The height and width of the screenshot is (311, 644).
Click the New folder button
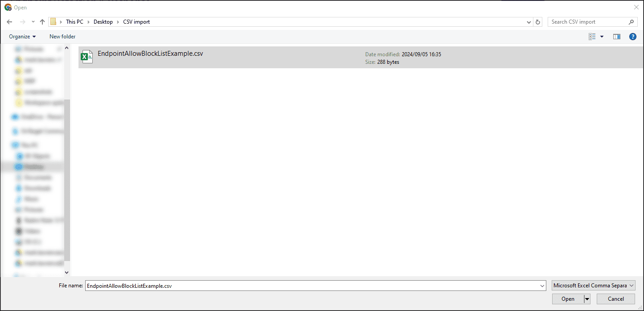pyautogui.click(x=62, y=36)
